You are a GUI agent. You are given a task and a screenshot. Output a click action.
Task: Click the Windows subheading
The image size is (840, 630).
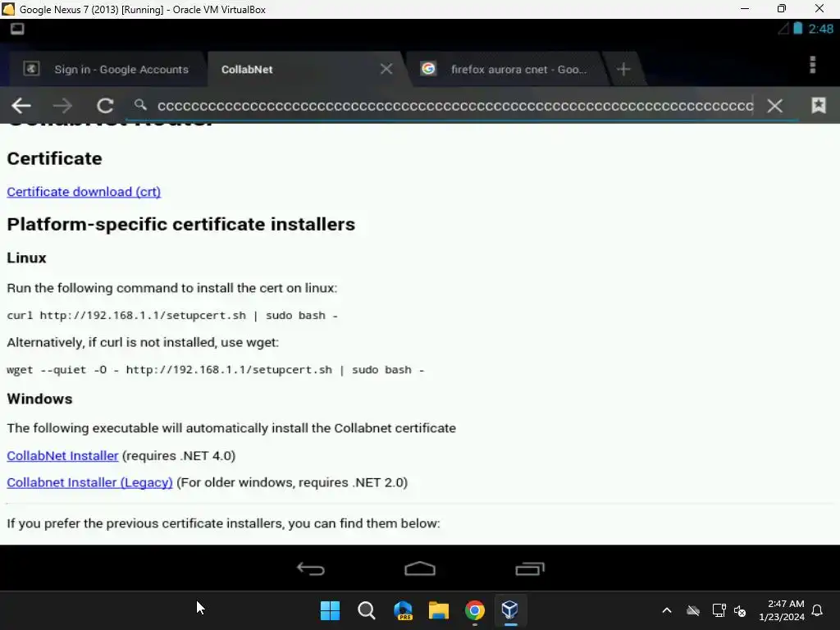coord(39,399)
